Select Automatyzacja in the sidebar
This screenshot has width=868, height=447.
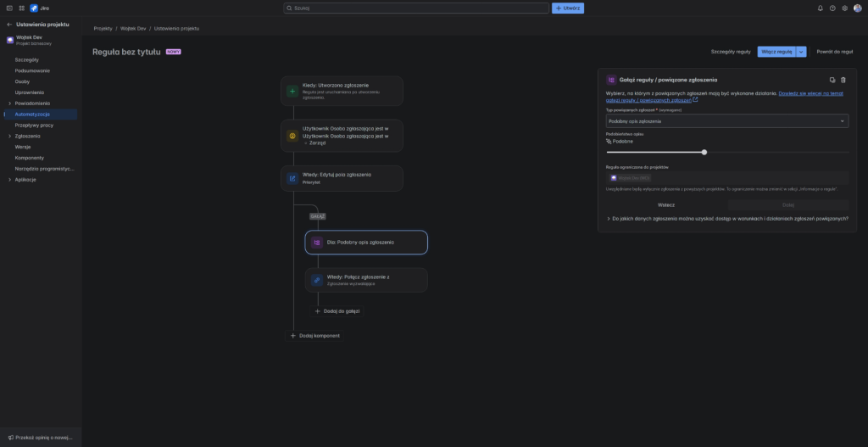41,115
